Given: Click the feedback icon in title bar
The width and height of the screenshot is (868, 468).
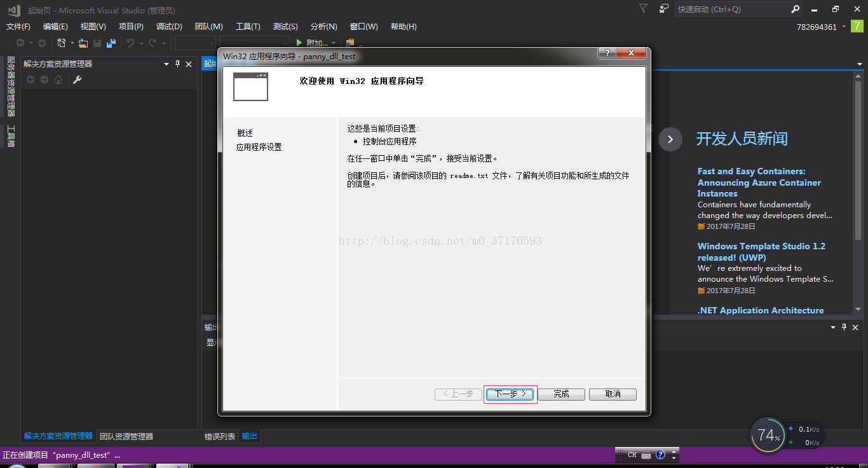Looking at the screenshot, I should [664, 9].
